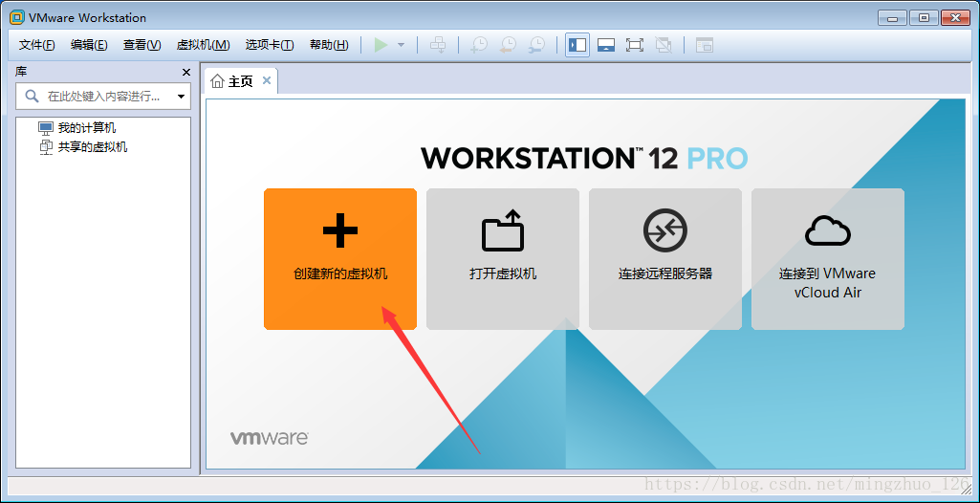Select 我的计算机 in the library tree
The height and width of the screenshot is (503, 980).
[x=87, y=128]
